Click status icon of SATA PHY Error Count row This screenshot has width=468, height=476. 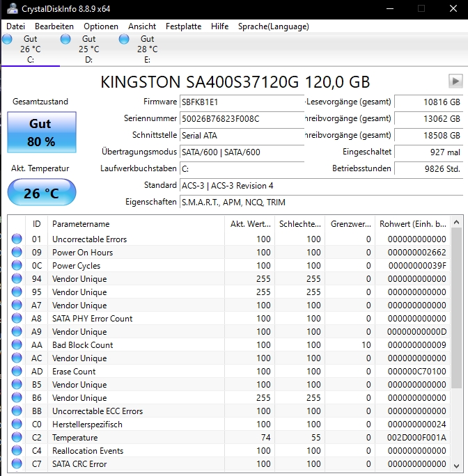(x=17, y=318)
